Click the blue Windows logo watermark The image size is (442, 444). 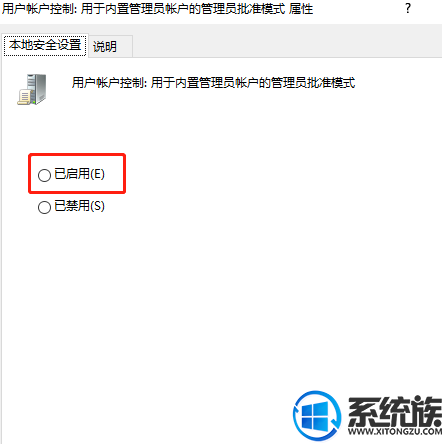(317, 416)
